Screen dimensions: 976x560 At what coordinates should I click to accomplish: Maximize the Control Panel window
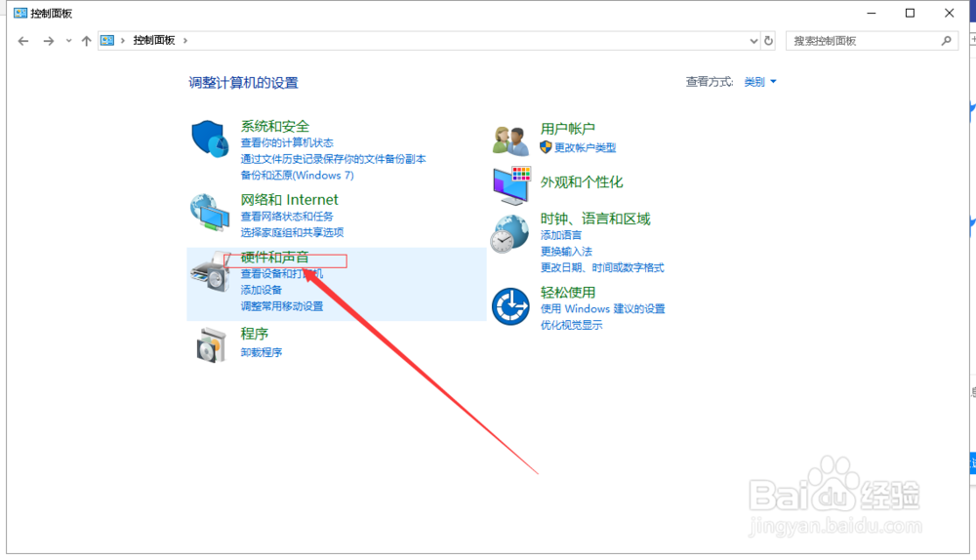tap(910, 13)
